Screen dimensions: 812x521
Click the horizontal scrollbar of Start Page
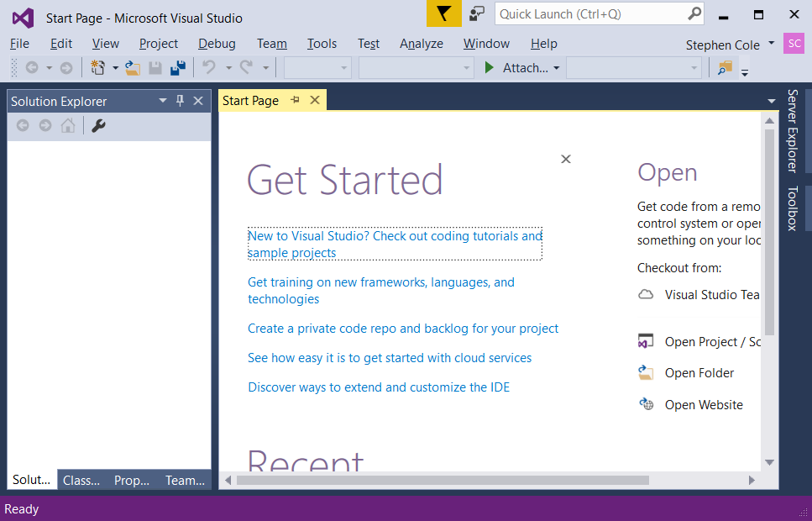coord(443,481)
